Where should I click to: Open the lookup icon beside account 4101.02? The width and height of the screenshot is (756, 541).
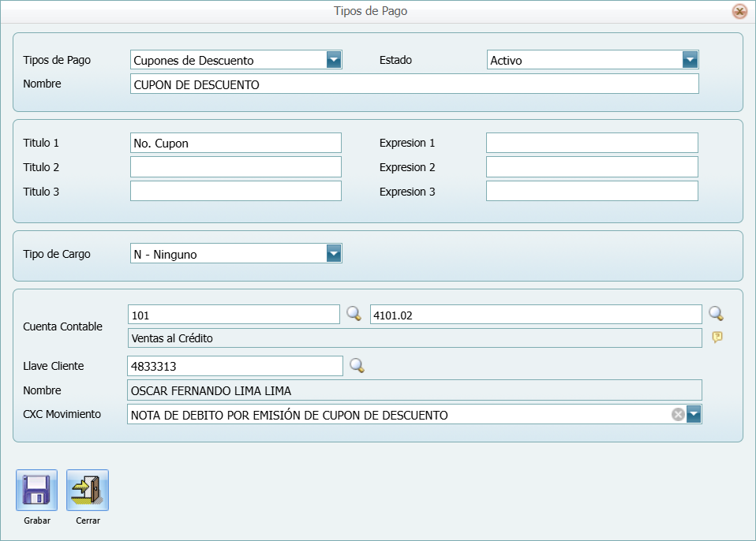coord(717,313)
